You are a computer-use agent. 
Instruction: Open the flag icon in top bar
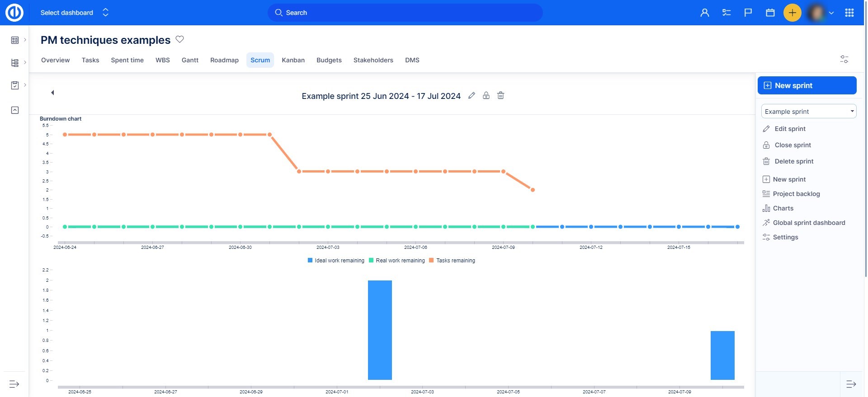(x=748, y=13)
